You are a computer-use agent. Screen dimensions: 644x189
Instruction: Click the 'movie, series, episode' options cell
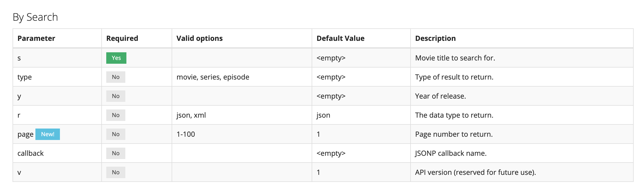(x=213, y=77)
